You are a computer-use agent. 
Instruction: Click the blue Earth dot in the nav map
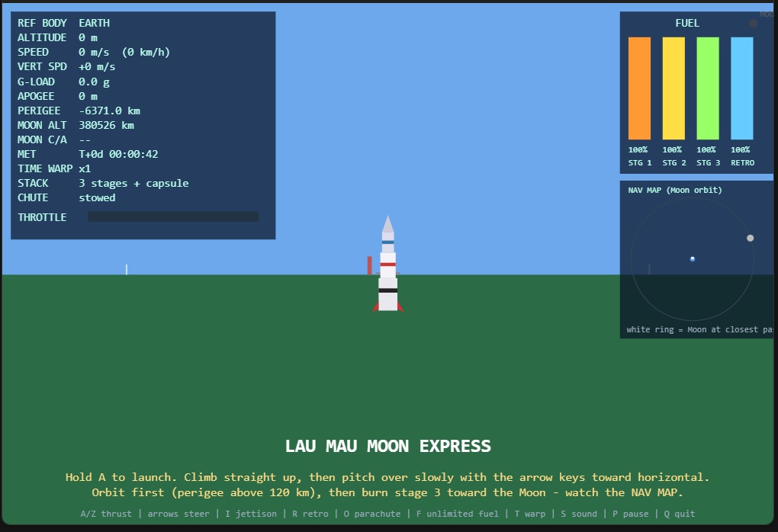pyautogui.click(x=693, y=259)
